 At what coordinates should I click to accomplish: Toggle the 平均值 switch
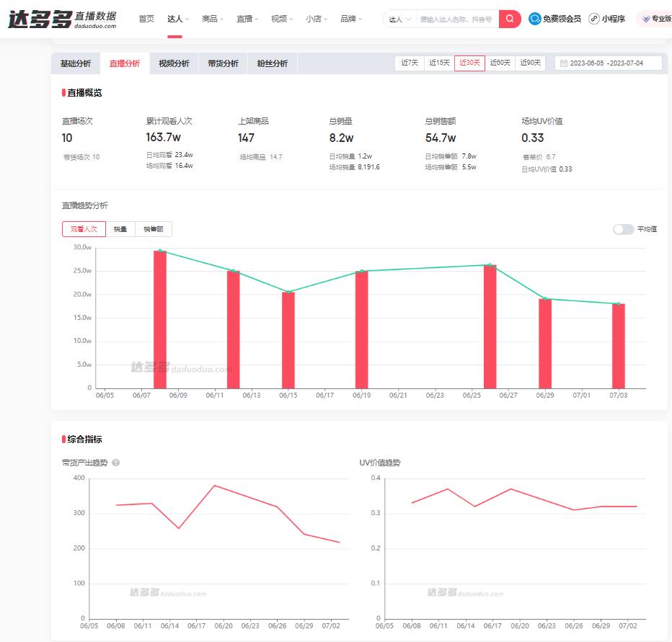tap(623, 229)
